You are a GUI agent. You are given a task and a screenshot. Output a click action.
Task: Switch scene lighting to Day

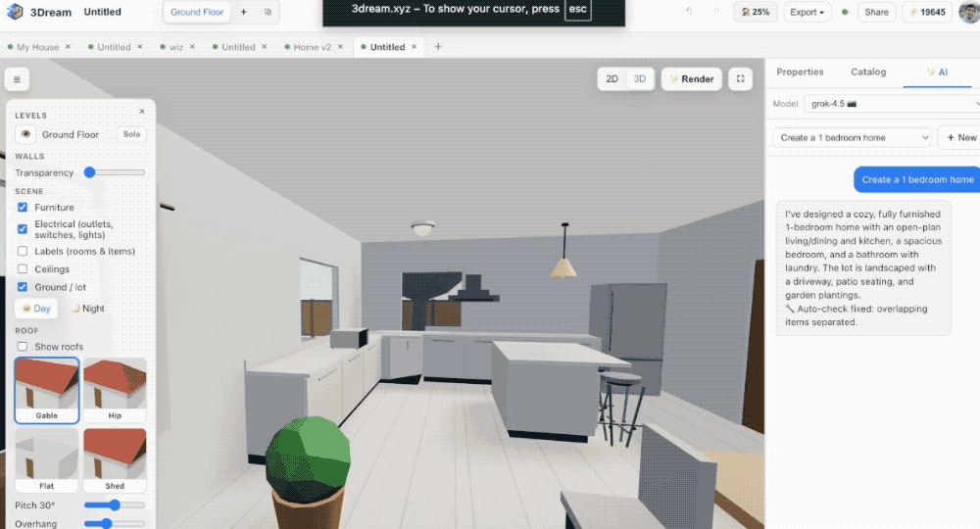pyautogui.click(x=36, y=309)
